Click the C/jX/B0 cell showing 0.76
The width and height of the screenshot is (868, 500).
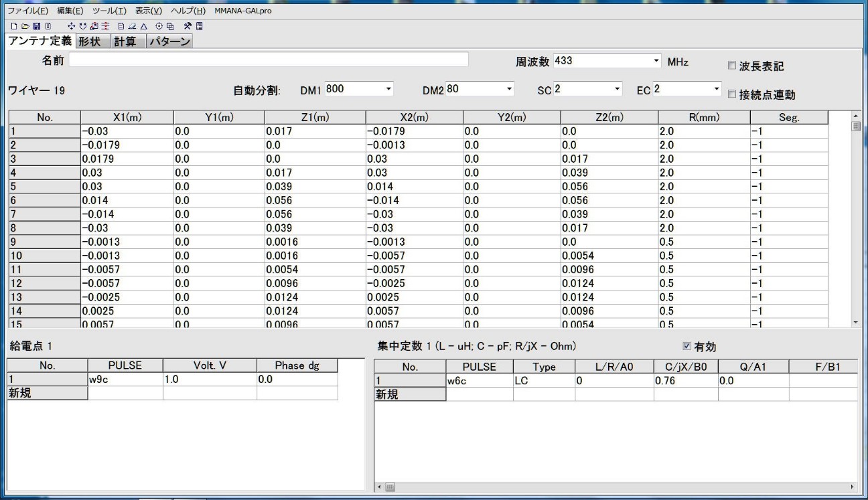(686, 381)
